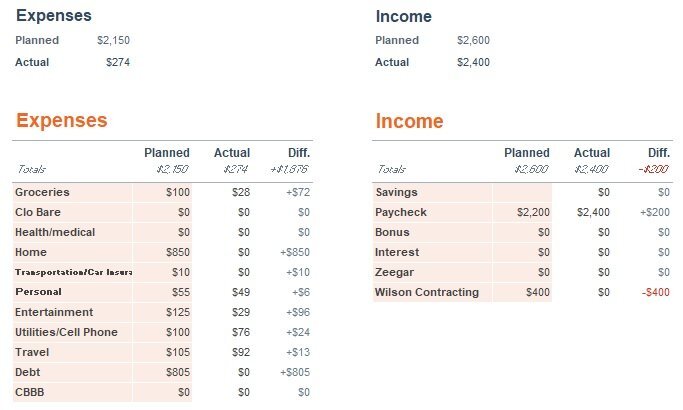Click the CBBB expense label
Viewport: 683px width, 410px height.
tap(30, 392)
